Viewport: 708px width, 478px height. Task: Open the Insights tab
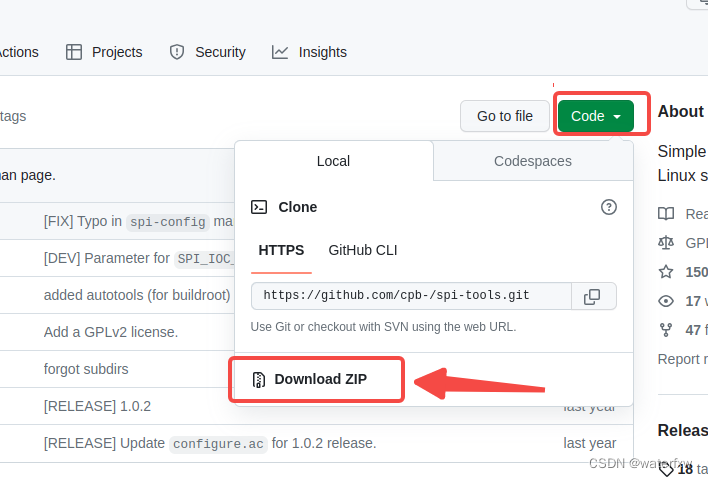point(309,52)
